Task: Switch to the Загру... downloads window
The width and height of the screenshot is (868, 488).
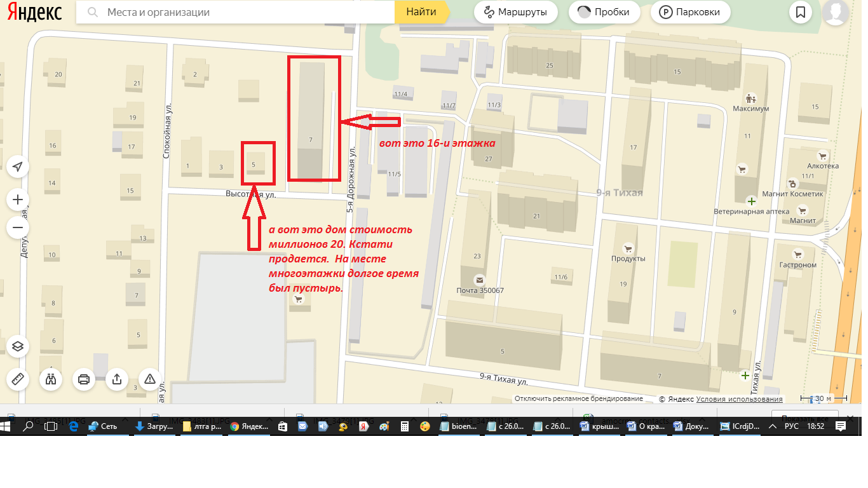Action: 154,426
